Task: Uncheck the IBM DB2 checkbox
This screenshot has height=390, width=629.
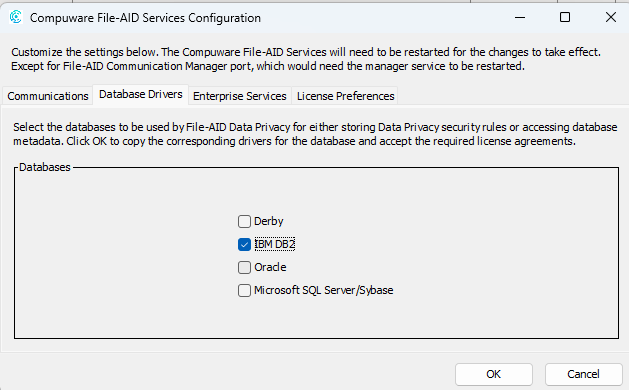Action: tap(244, 244)
